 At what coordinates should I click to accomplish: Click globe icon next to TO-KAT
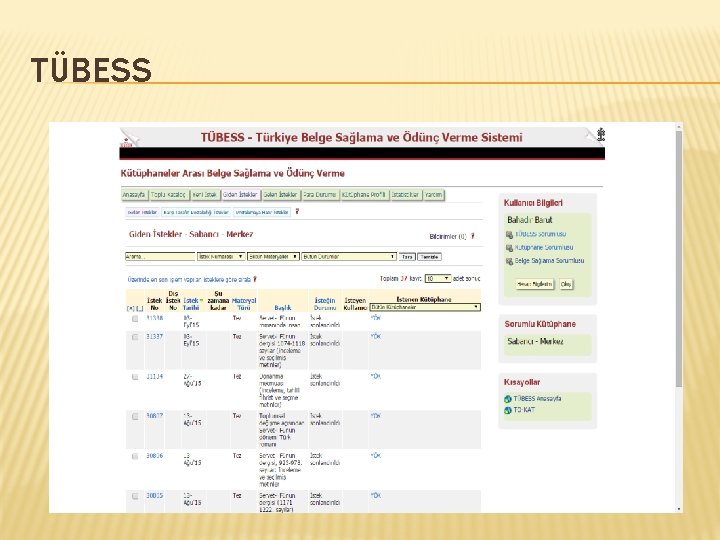click(x=508, y=411)
